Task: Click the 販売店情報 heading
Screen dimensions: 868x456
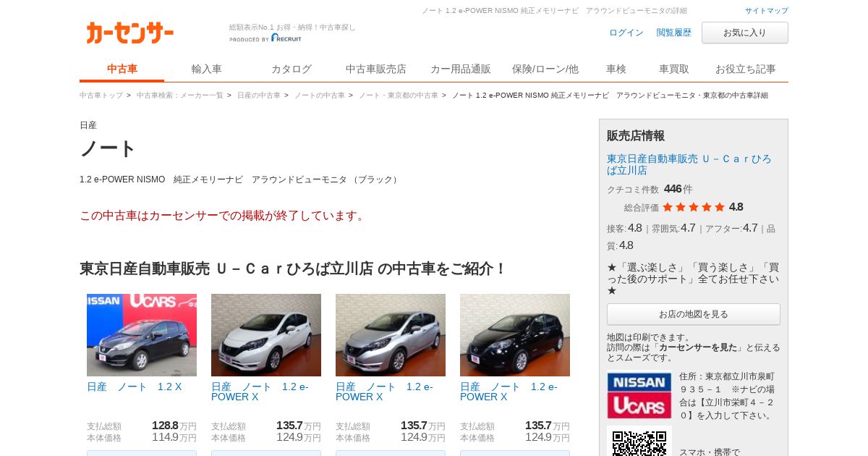Action: (x=636, y=135)
